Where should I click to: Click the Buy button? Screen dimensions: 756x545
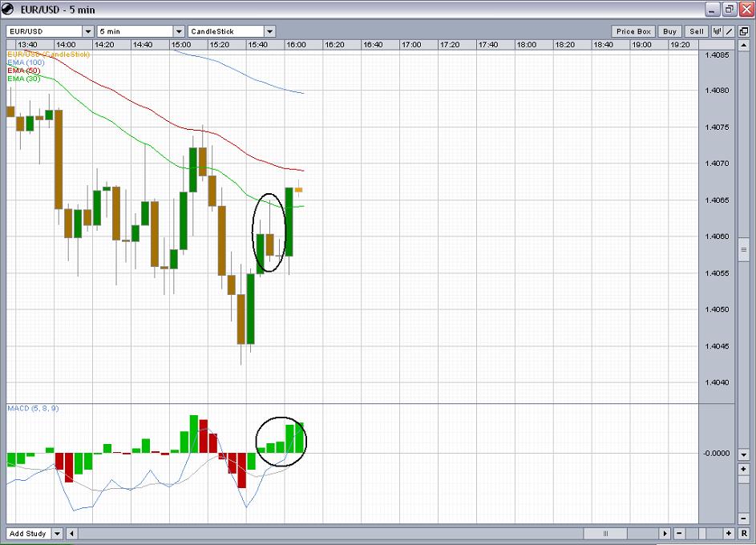[x=669, y=31]
